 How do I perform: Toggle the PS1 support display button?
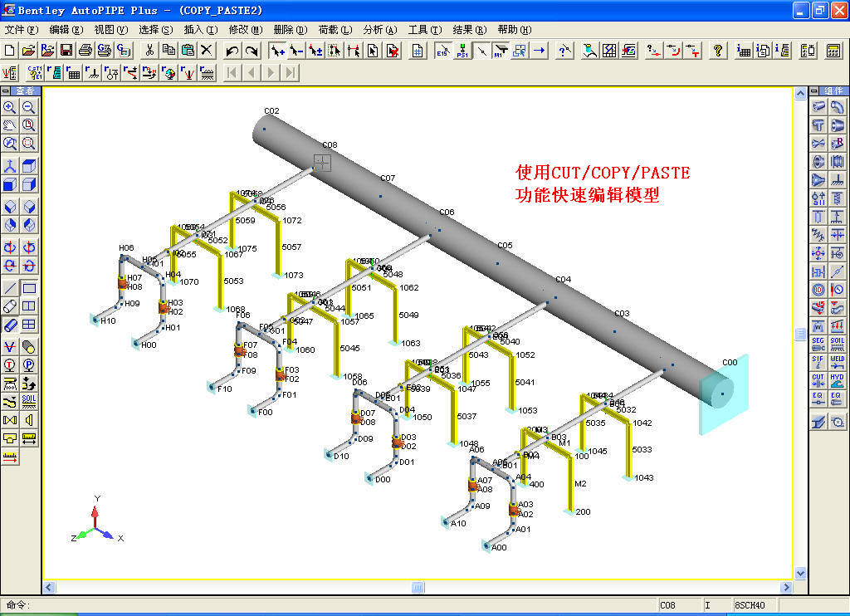462,51
